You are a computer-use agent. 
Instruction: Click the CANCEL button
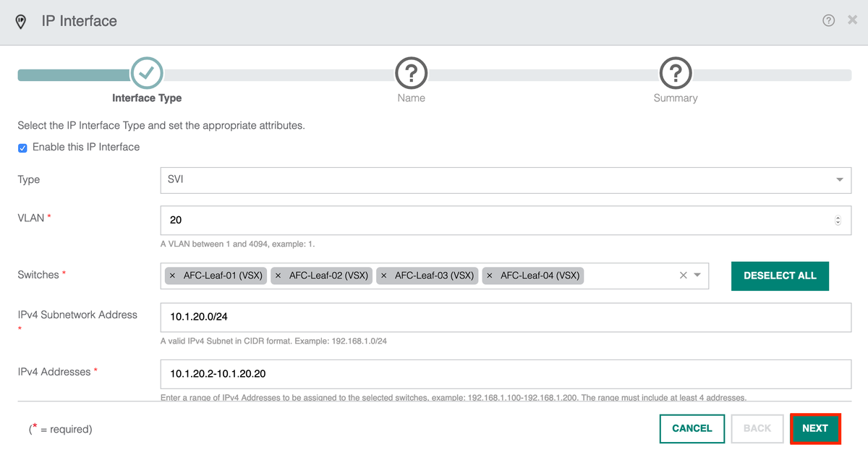point(692,428)
